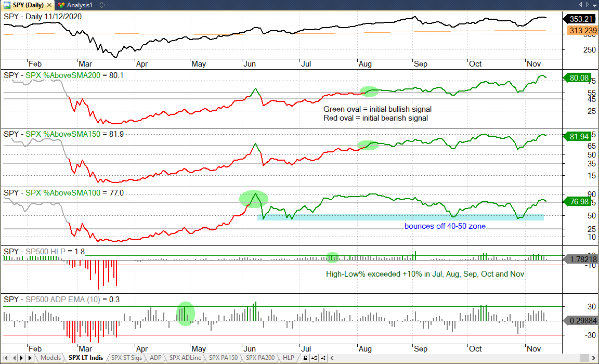Jump to the last sheet tab

30,358
